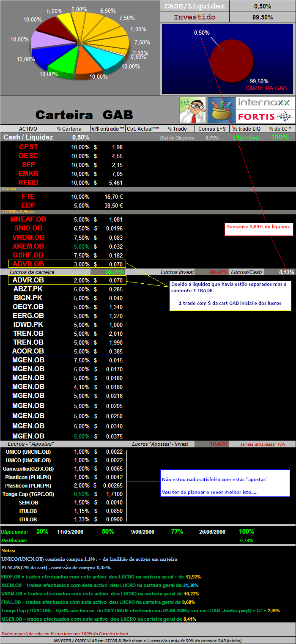The image size is (296, 644).
Task: Click the 11/05/2006 objective date
Action: tap(69, 532)
